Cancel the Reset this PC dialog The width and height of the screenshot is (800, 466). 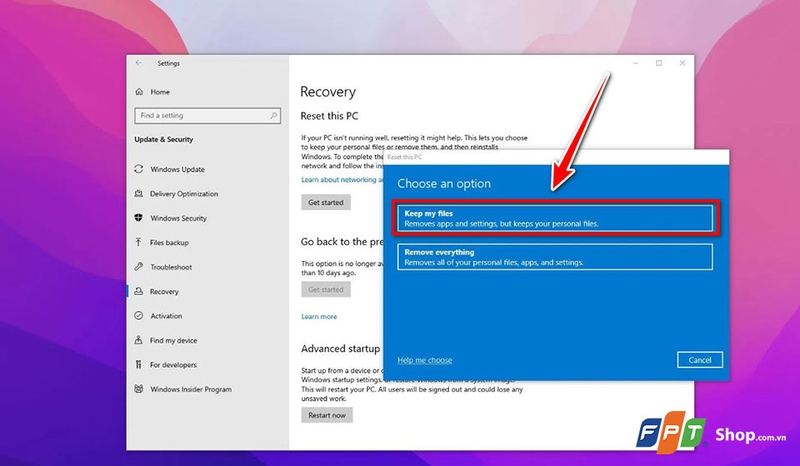tap(699, 360)
